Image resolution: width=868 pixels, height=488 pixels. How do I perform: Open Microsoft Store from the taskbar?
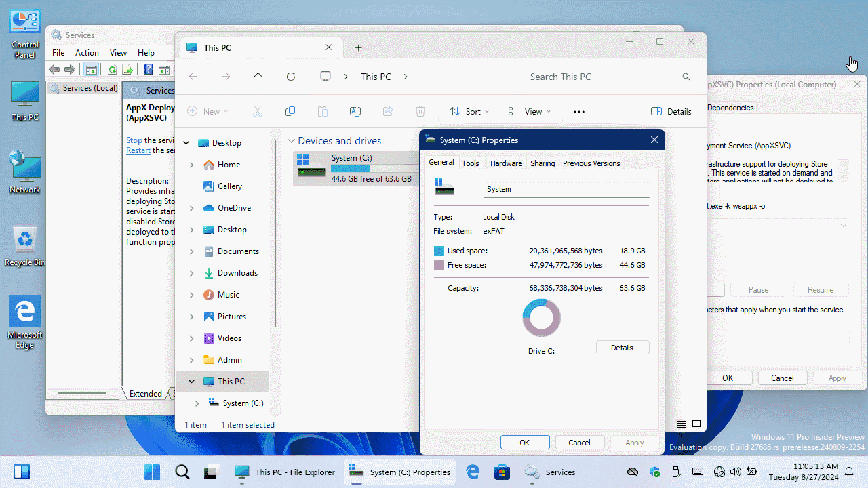[502, 472]
